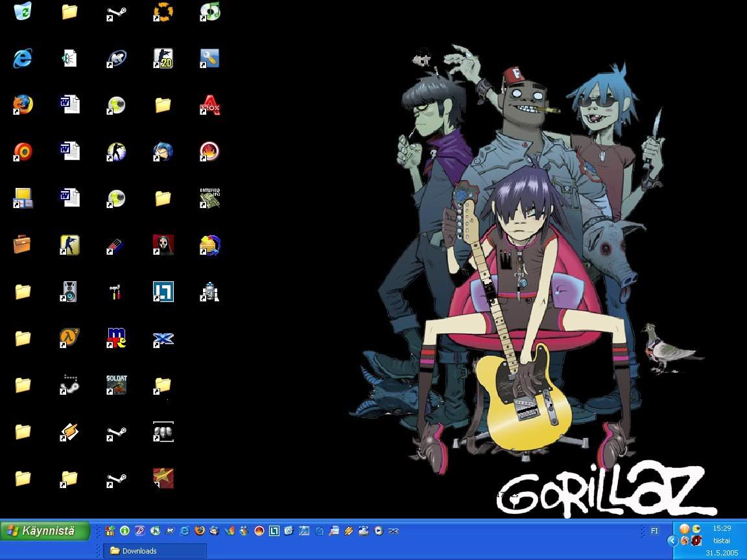Click the Käynnistä start button

44,531
